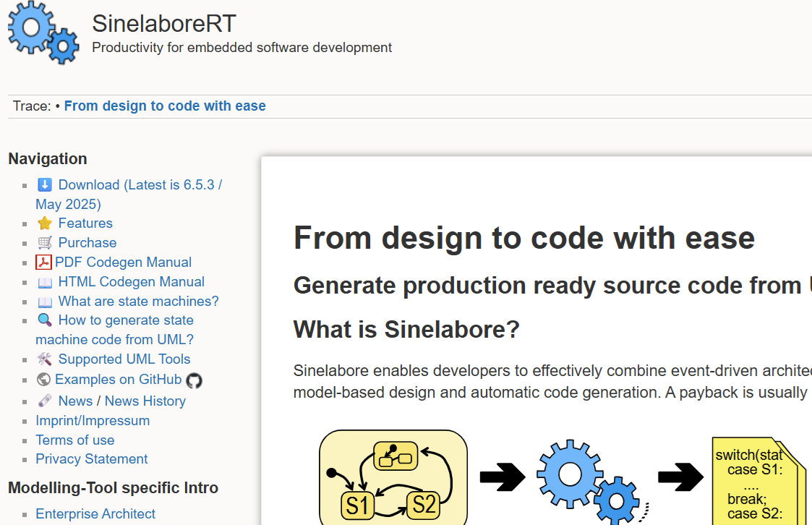Click the SinelaboreRT gears logo

click(43, 33)
